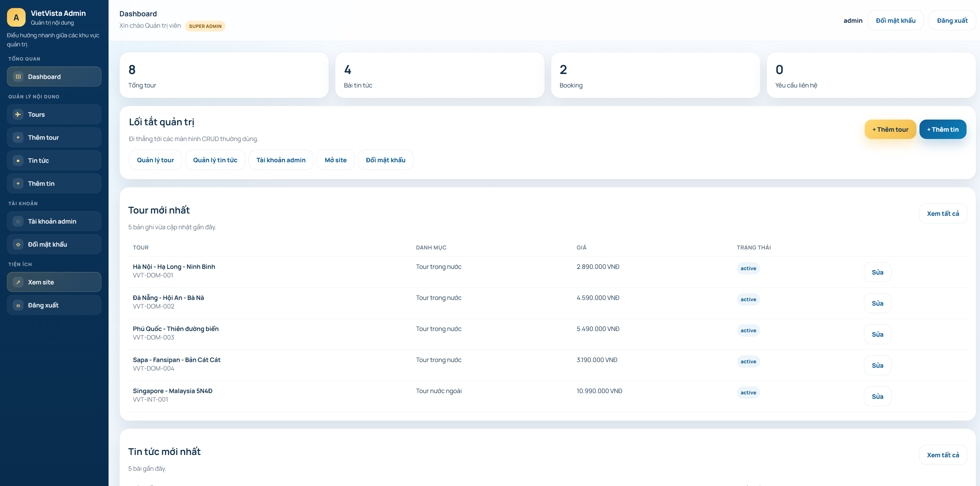Viewport: 980px width, 486px height.
Task: Click Sửa for Singapore - Malaysia tour
Action: [877, 396]
